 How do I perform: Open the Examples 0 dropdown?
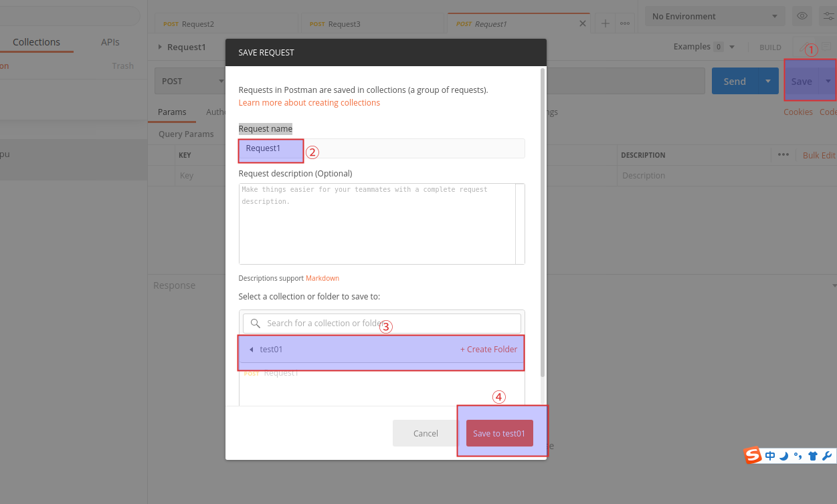(x=705, y=47)
